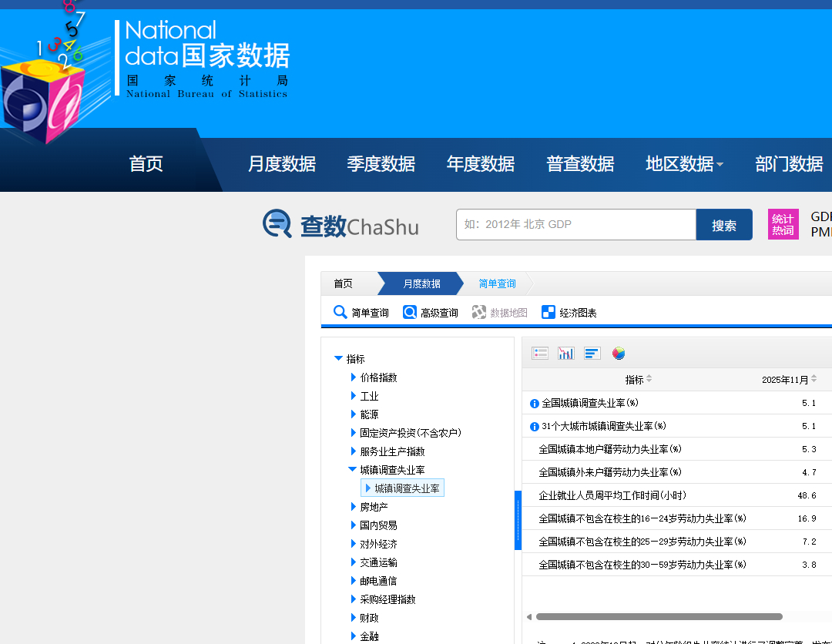Click the 数据地图 data map icon

[x=478, y=313]
